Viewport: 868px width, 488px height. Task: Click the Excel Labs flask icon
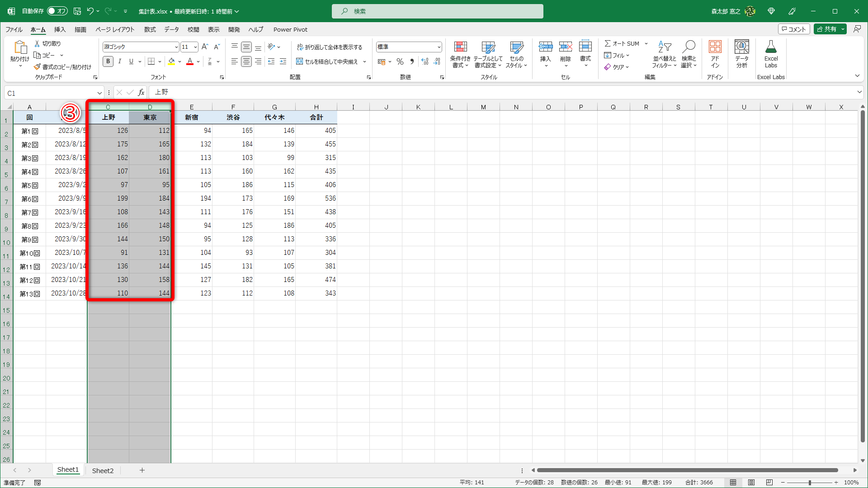771,47
